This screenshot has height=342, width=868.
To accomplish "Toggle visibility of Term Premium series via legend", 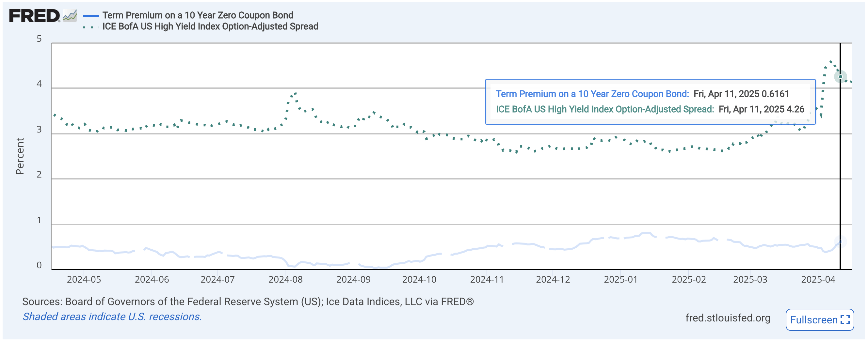I will pyautogui.click(x=198, y=15).
